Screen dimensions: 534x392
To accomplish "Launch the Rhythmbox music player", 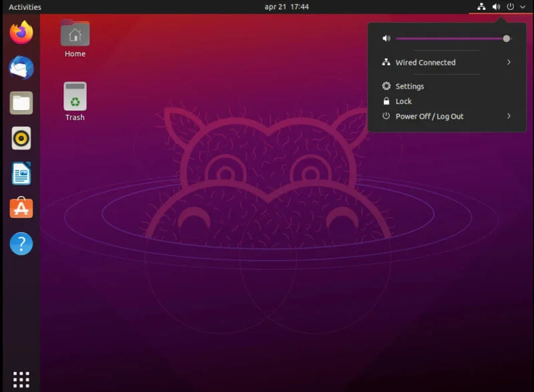I will [20, 138].
